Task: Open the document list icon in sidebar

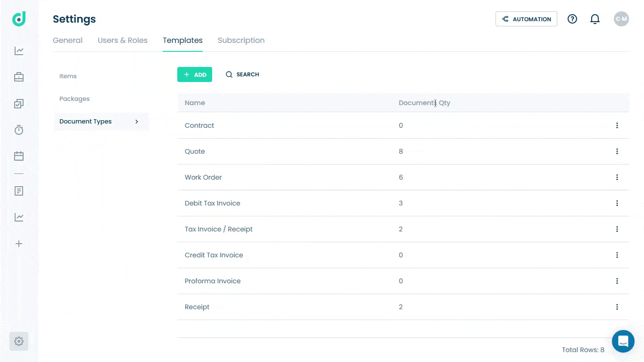Action: click(x=19, y=191)
